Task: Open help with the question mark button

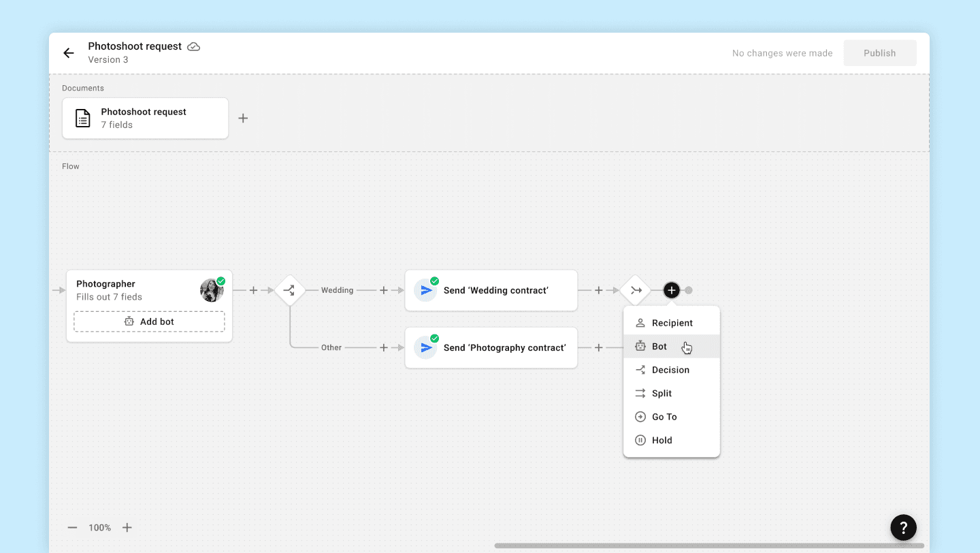Action: [904, 527]
